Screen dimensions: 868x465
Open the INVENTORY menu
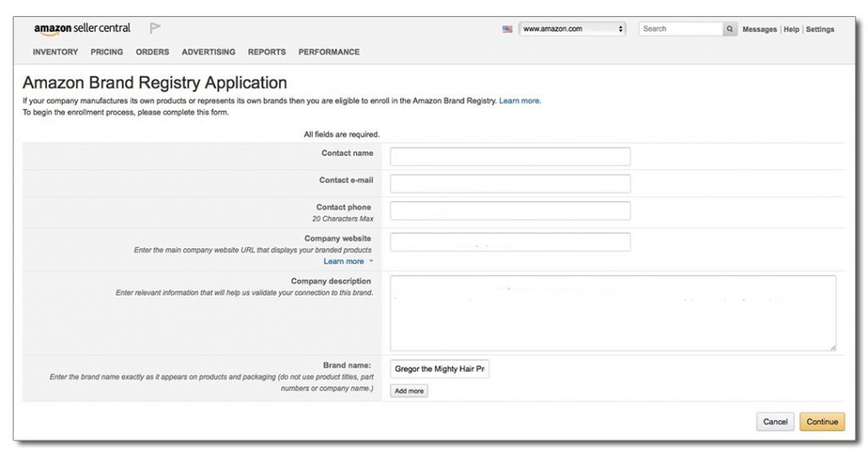click(55, 52)
